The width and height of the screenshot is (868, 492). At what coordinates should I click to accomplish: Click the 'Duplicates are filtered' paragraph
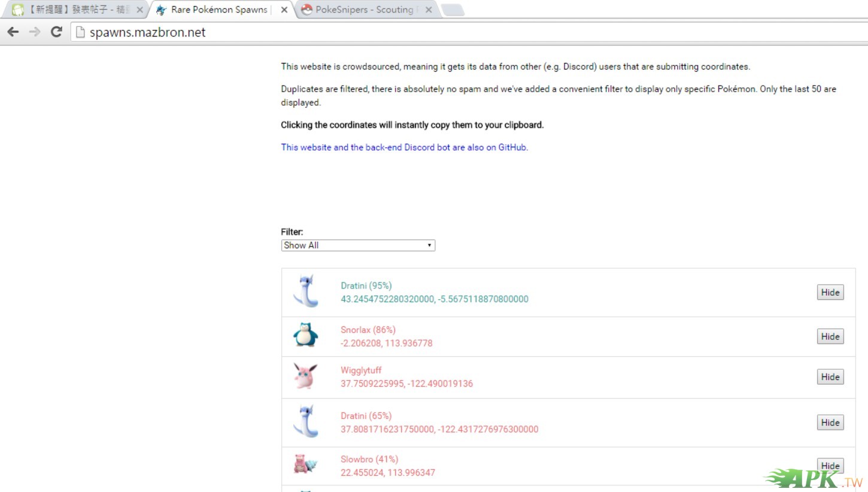(559, 96)
